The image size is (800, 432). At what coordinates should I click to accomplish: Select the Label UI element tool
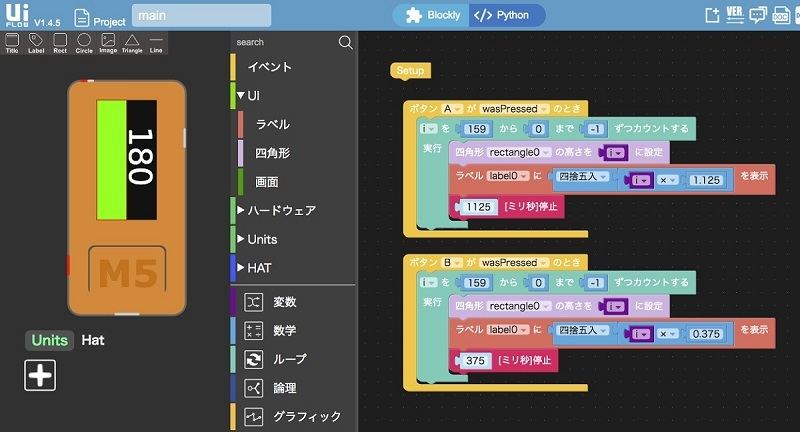[x=36, y=42]
